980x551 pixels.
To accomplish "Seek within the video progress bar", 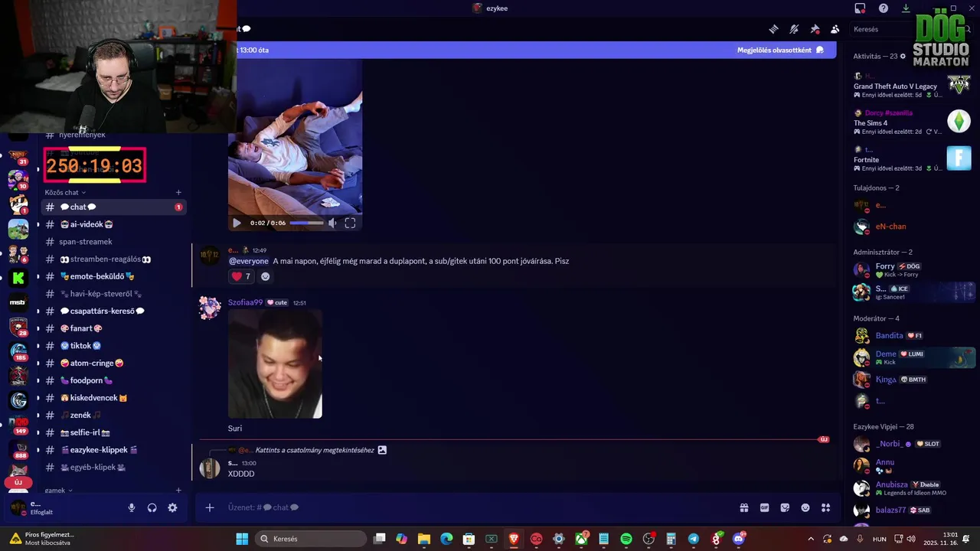I will point(306,223).
